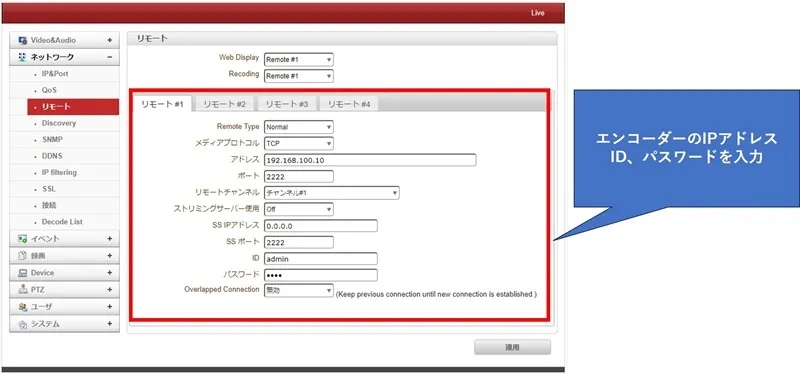Click the SS IPアドレス field
This screenshot has height=374, width=800.
click(x=320, y=226)
